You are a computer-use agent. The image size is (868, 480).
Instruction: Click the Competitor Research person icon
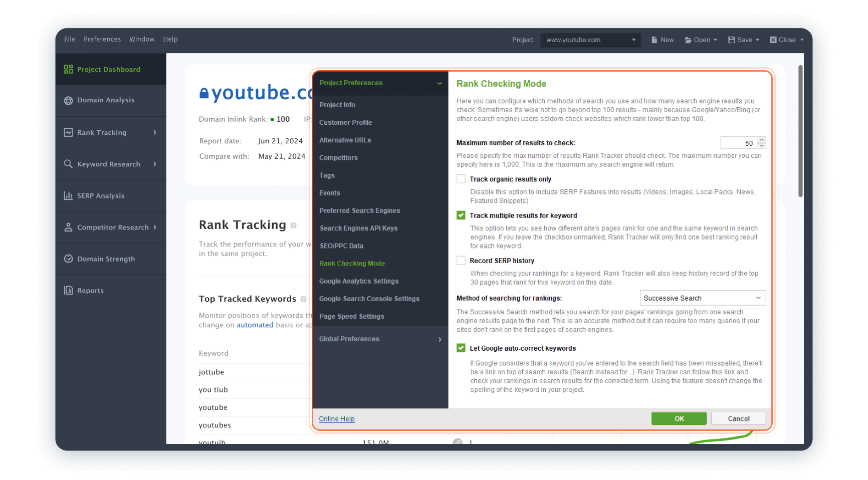tap(68, 227)
